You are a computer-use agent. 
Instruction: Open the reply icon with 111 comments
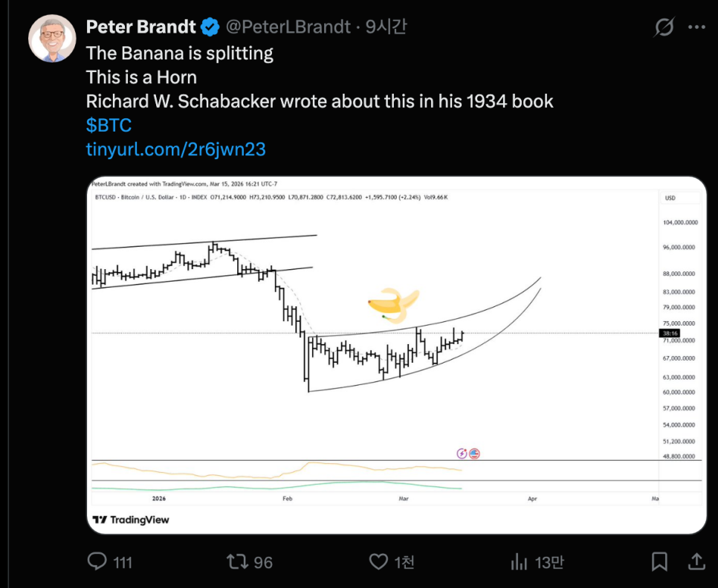point(98,561)
